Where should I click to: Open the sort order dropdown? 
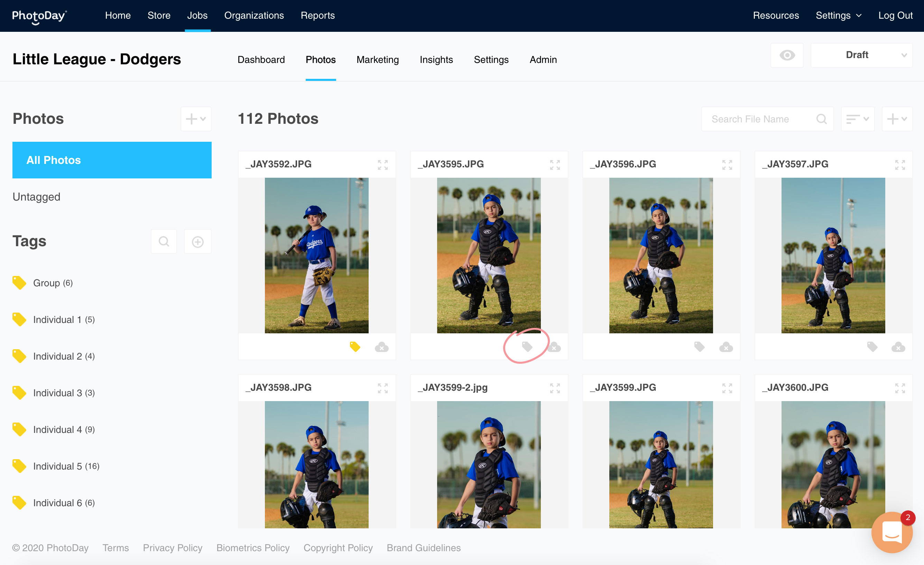(x=857, y=119)
